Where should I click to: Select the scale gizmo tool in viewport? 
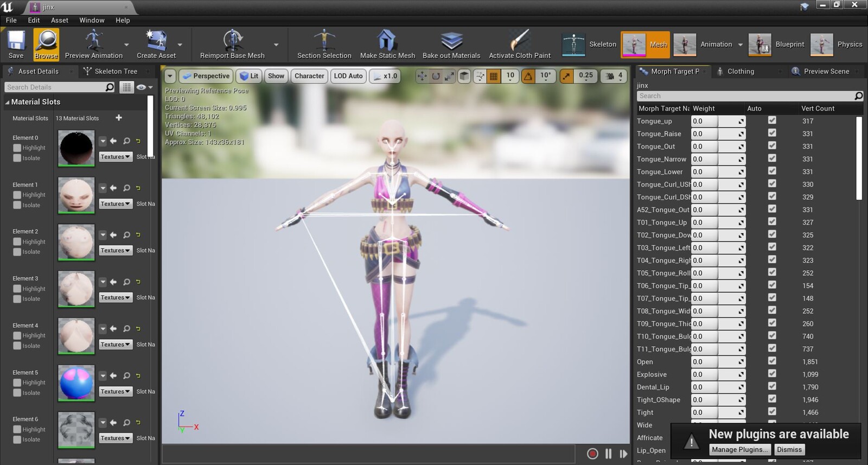point(450,76)
